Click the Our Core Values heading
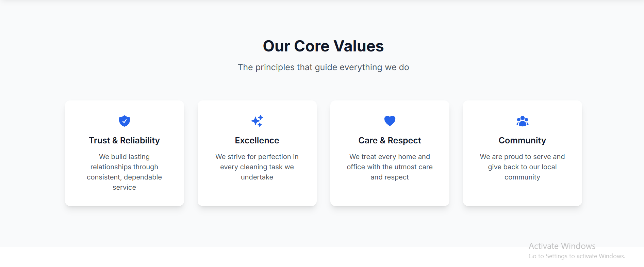Image resolution: width=644 pixels, height=267 pixels. pos(324,46)
